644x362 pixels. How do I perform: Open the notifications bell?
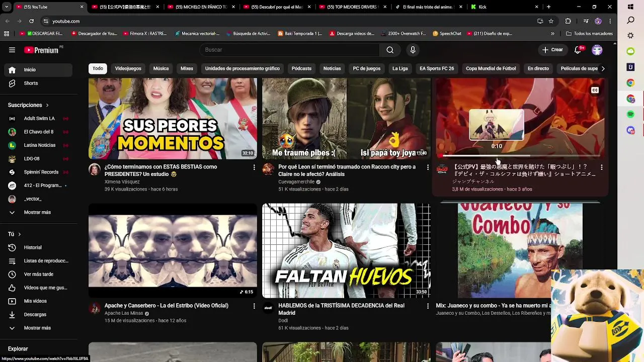(x=578, y=50)
